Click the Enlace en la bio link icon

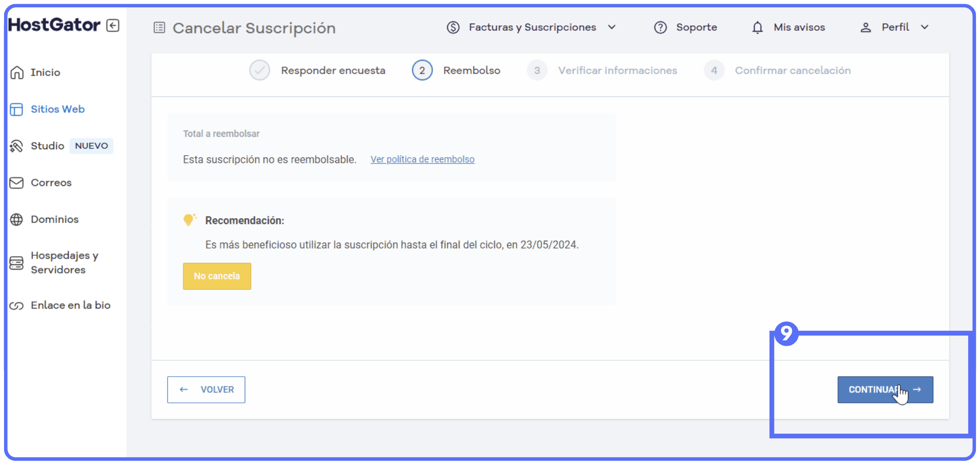point(17,306)
